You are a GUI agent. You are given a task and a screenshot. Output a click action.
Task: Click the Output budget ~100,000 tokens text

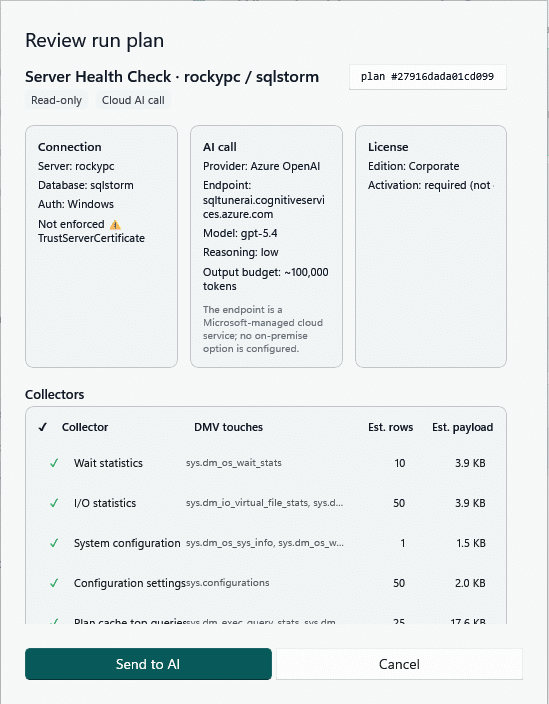[265, 279]
